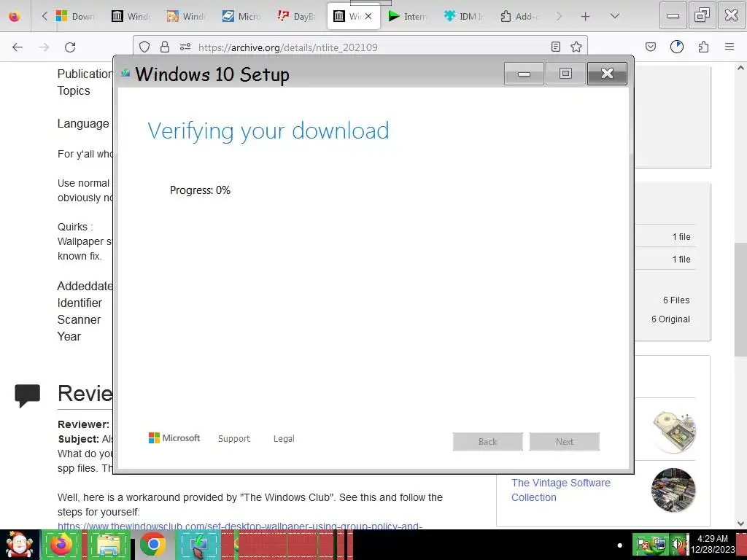Reload the current archive.org page
This screenshot has height=560, width=747.
tap(70, 47)
